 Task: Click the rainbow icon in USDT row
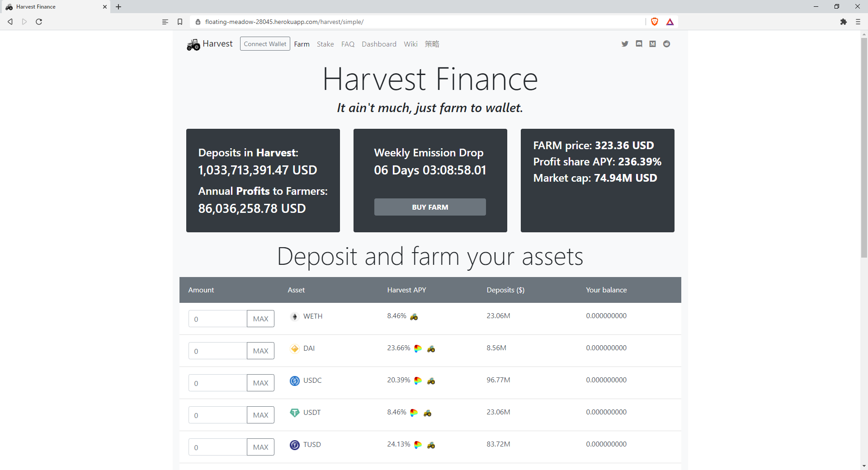tap(414, 413)
